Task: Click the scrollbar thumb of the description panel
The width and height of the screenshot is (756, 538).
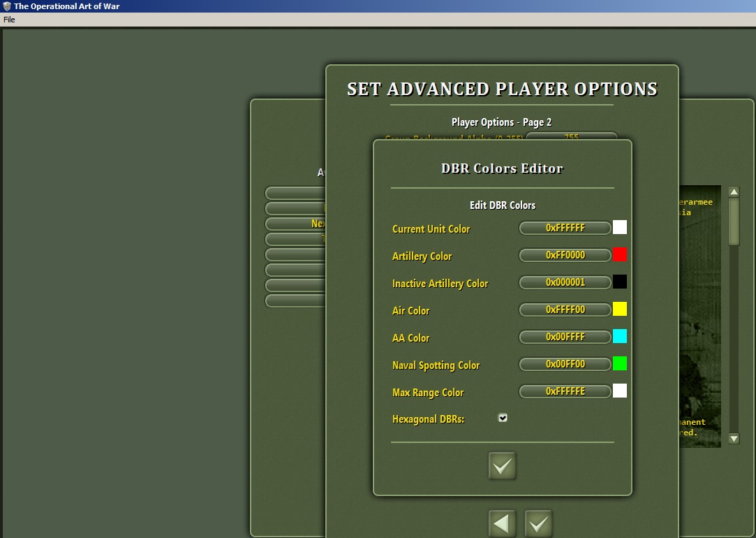Action: click(x=734, y=221)
